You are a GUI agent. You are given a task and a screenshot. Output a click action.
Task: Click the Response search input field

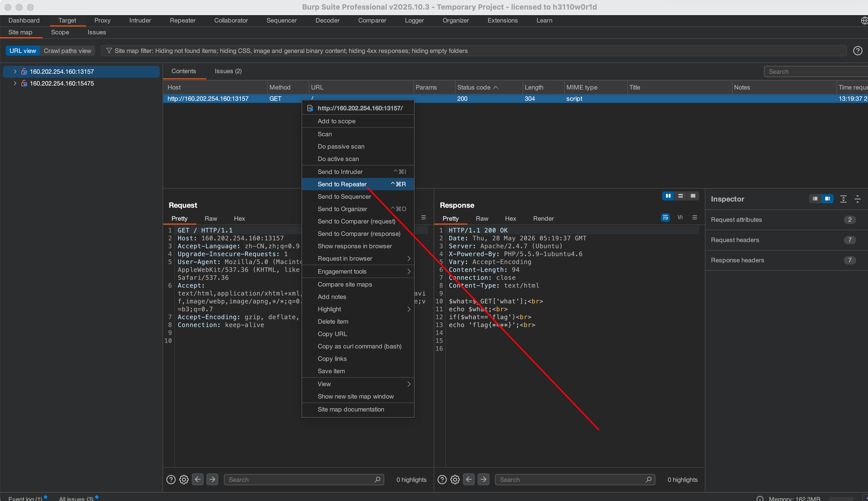point(575,479)
